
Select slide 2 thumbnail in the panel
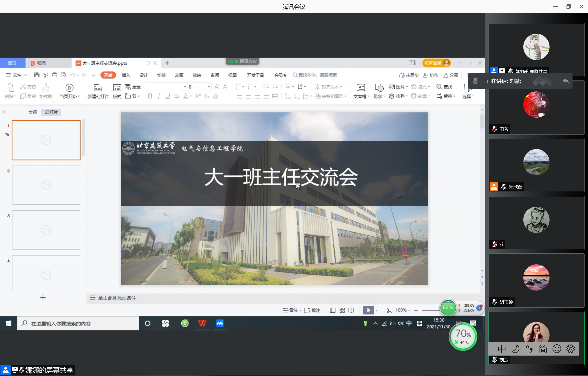[x=46, y=185]
